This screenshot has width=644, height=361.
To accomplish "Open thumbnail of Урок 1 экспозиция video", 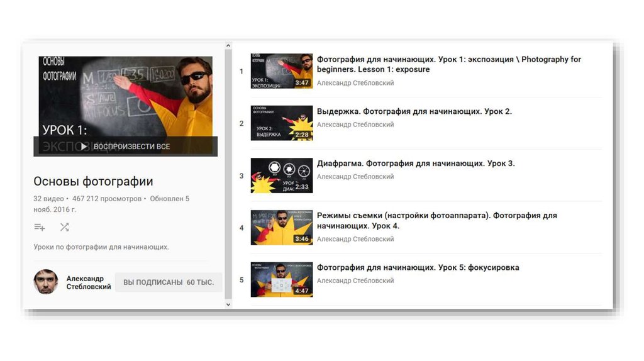I will point(281,71).
